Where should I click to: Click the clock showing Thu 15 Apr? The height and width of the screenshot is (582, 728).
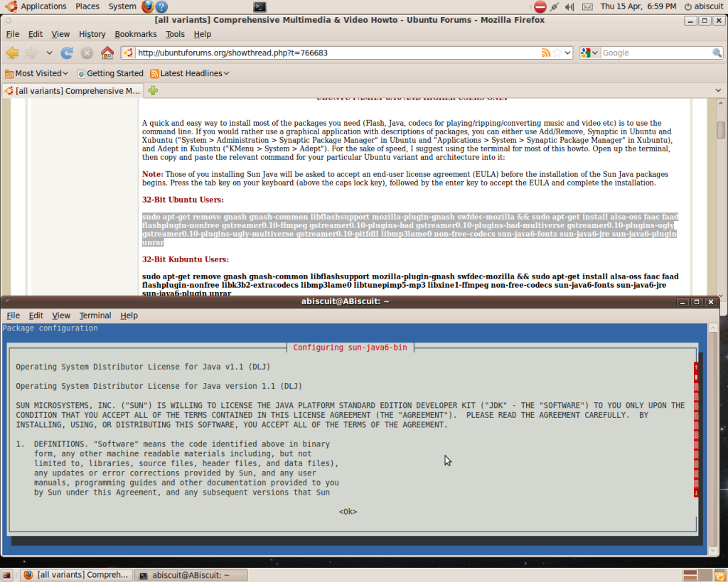(x=638, y=6)
